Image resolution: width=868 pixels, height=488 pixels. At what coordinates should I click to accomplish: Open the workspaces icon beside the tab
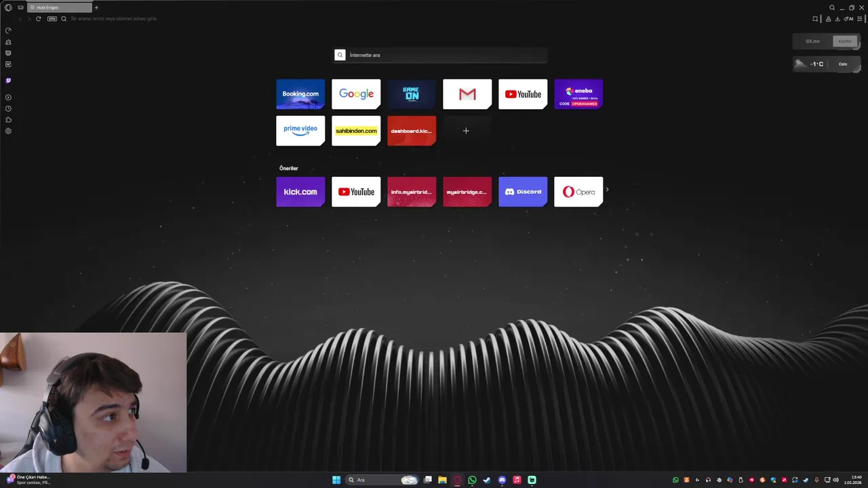20,7
